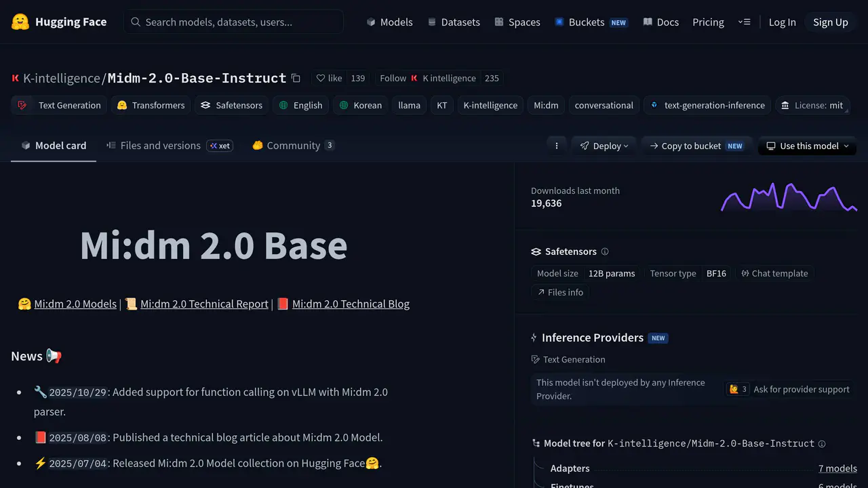Open Docs in top navigation

click(661, 22)
